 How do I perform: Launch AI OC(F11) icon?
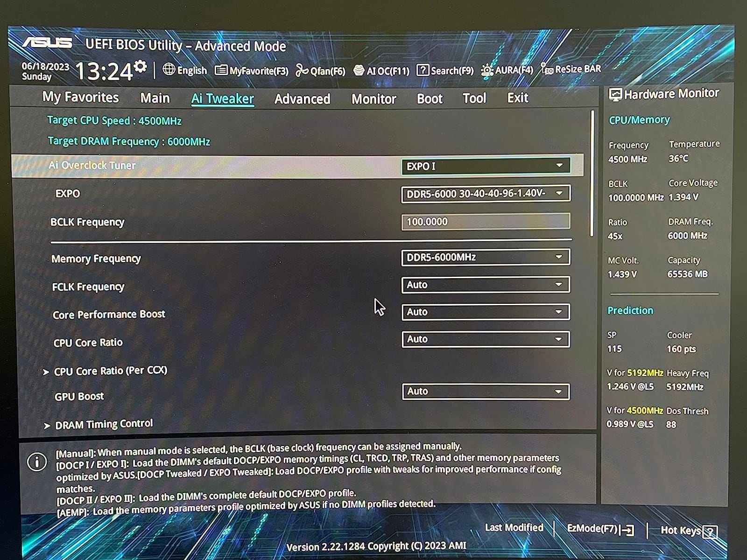(x=359, y=70)
